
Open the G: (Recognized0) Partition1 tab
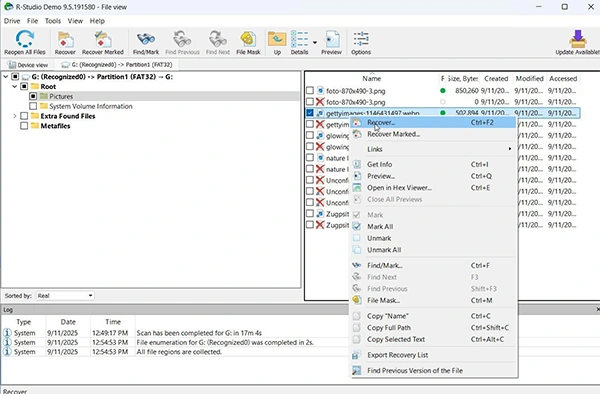pyautogui.click(x=117, y=65)
